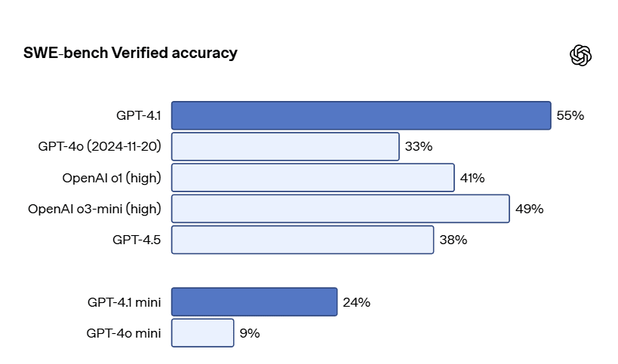Screen dimensions: 618x364
Task: Click the OpenAI o3-mini (high) bar
Action: pos(340,209)
